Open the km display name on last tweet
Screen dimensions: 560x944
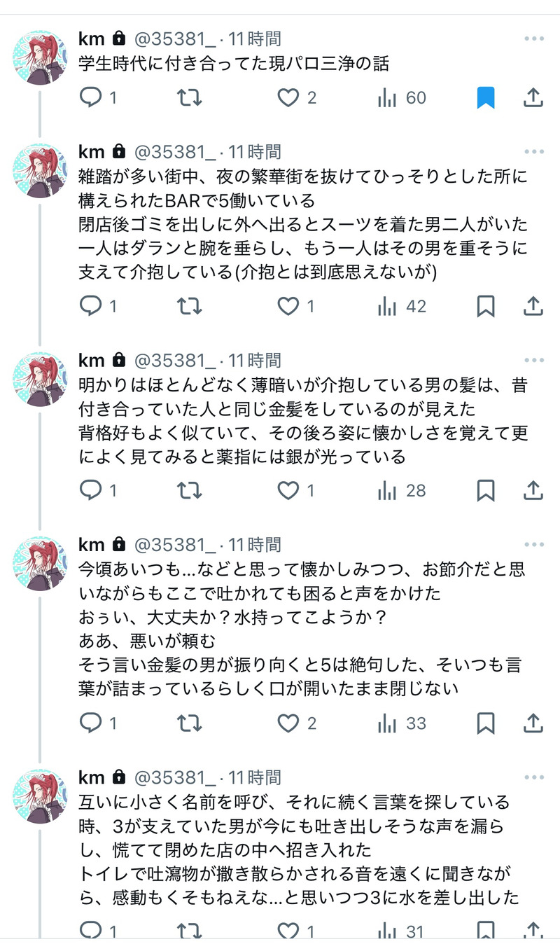pos(92,777)
